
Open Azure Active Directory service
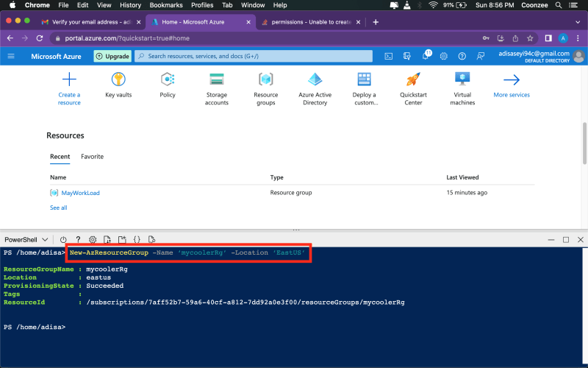[x=315, y=89]
